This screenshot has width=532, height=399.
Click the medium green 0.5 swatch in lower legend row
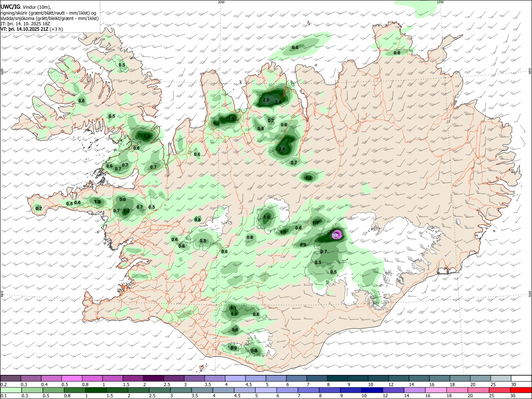[x=53, y=390]
